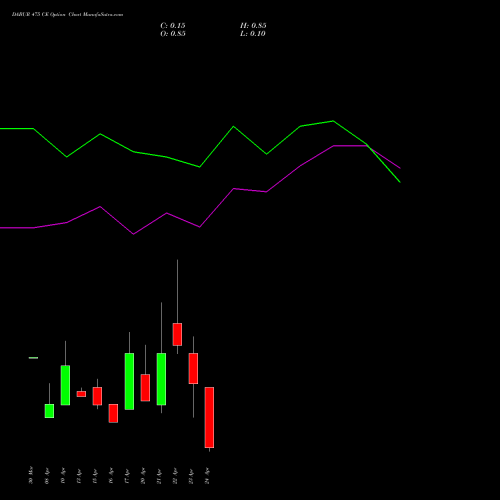Select the close value C: 0.15

pyautogui.click(x=173, y=26)
